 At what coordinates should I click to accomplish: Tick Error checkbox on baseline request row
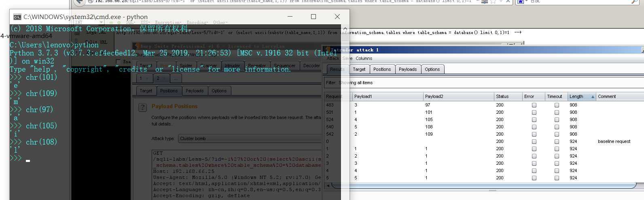click(534, 141)
